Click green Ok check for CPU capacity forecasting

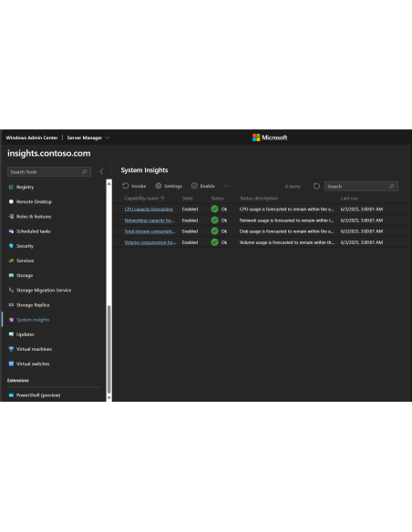click(x=214, y=209)
